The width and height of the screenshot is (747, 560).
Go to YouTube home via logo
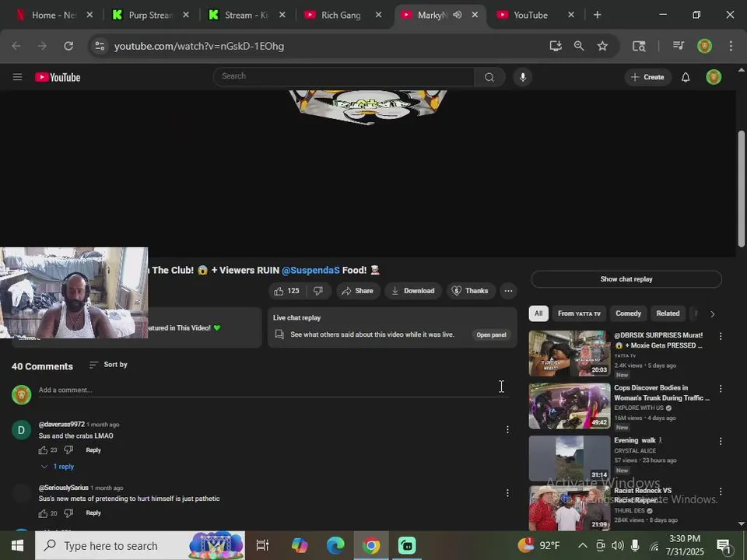58,77
